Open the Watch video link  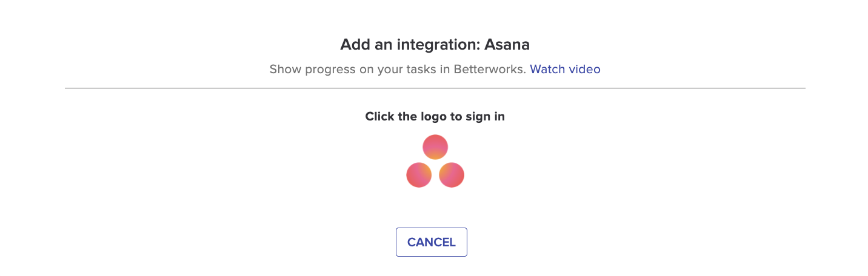click(x=565, y=69)
